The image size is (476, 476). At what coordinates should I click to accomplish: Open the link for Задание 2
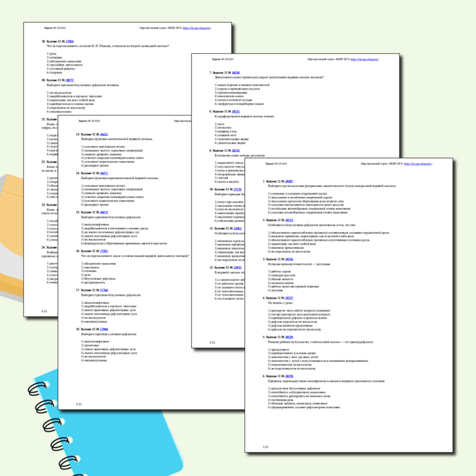point(290,220)
